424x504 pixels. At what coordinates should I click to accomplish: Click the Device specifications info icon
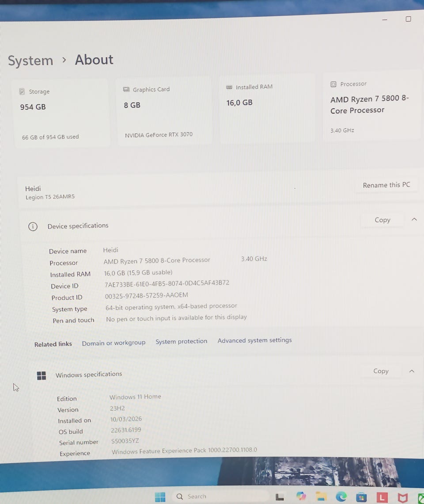33,227
